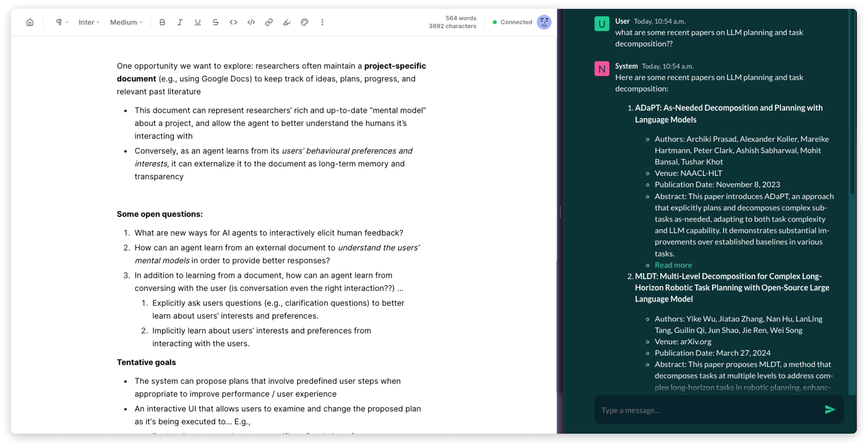
Task: Expand the paragraph style dropdown
Action: click(62, 22)
